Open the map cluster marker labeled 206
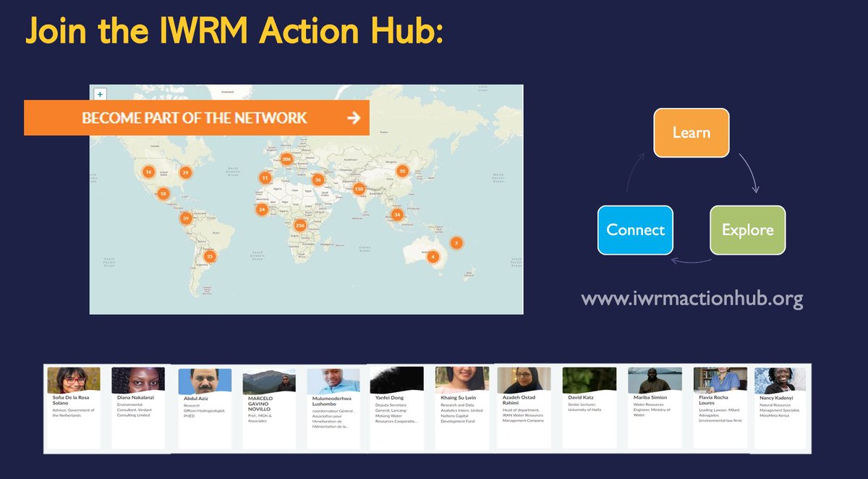This screenshot has height=479, width=868. click(x=286, y=159)
